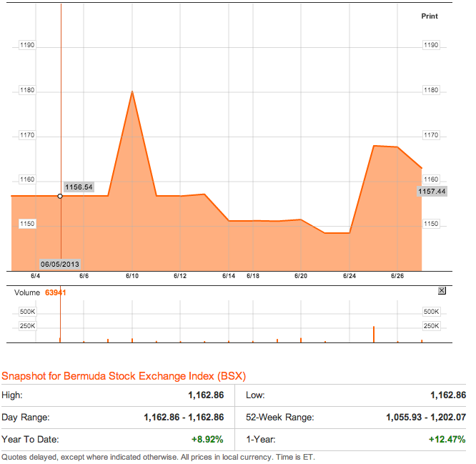Select the 6/4 date on the x-axis
This screenshot has height=464, width=476.
35,275
